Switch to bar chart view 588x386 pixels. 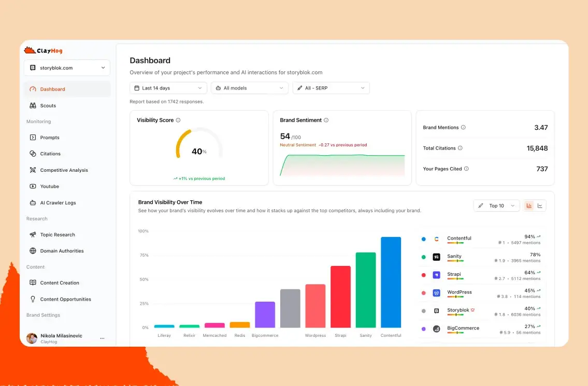pyautogui.click(x=529, y=206)
